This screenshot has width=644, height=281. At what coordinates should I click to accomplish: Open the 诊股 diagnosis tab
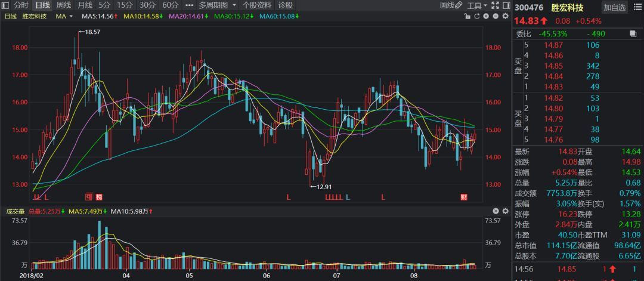tap(286, 5)
